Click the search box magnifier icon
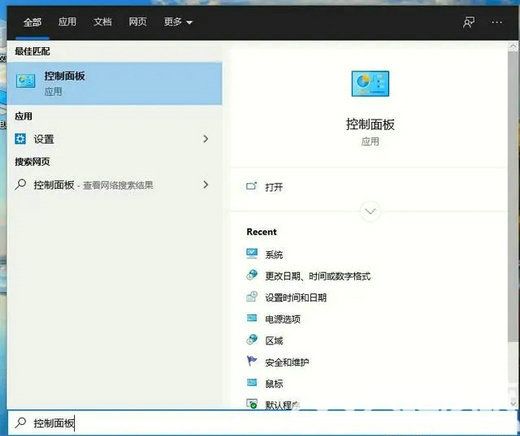The width and height of the screenshot is (520, 436). pyautogui.click(x=20, y=422)
